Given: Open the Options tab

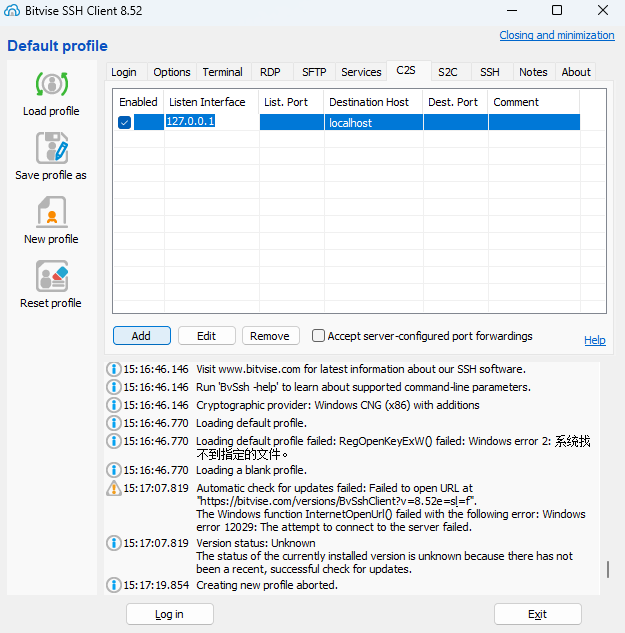Looking at the screenshot, I should click(172, 72).
